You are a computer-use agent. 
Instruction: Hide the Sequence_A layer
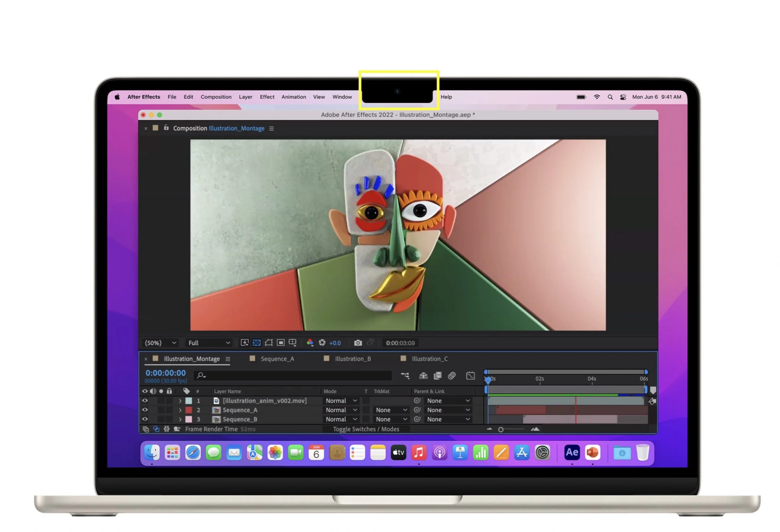(x=145, y=410)
